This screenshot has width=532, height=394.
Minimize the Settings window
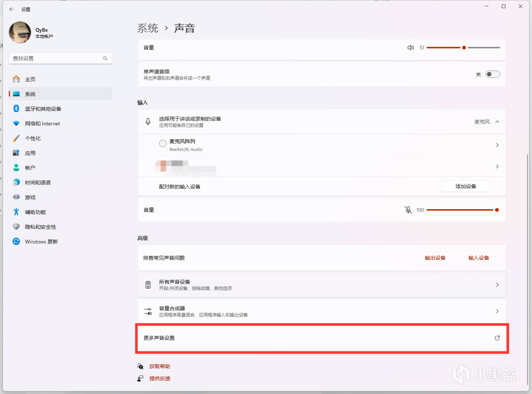(x=486, y=6)
